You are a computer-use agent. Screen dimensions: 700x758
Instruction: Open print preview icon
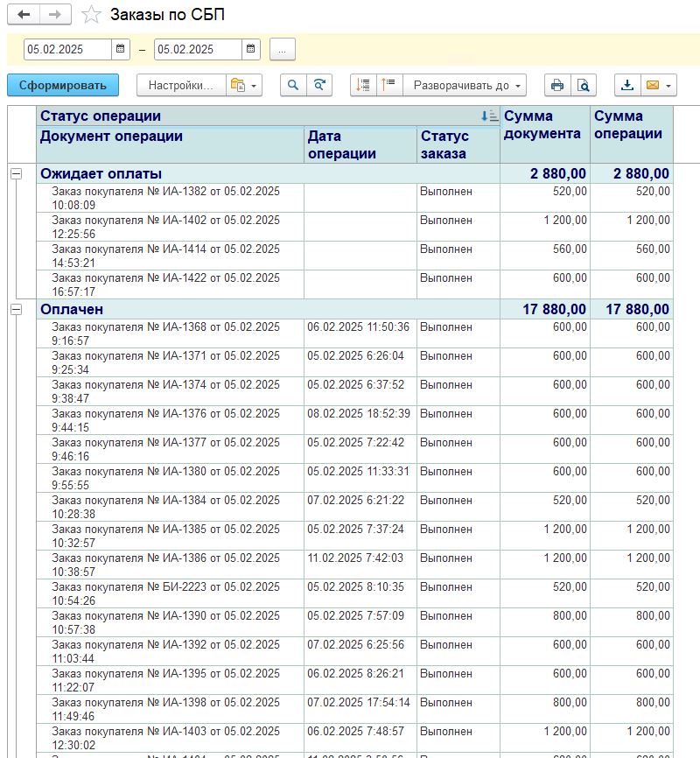point(583,85)
